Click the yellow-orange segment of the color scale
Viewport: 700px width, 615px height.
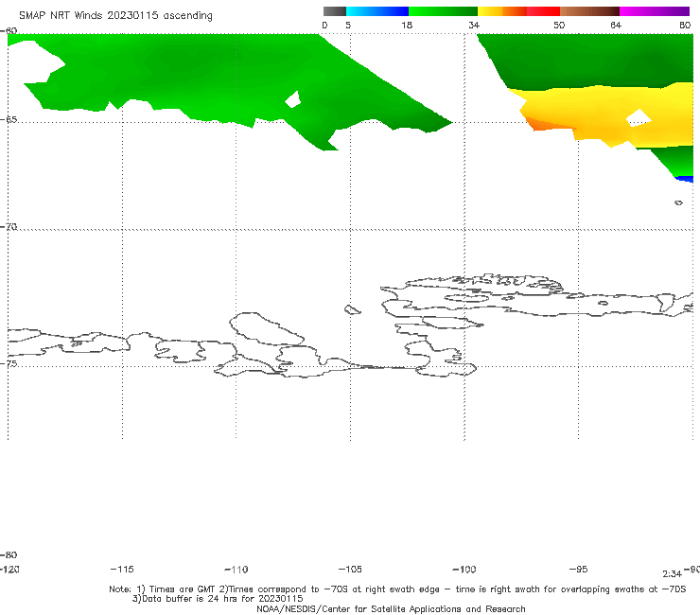[502, 11]
